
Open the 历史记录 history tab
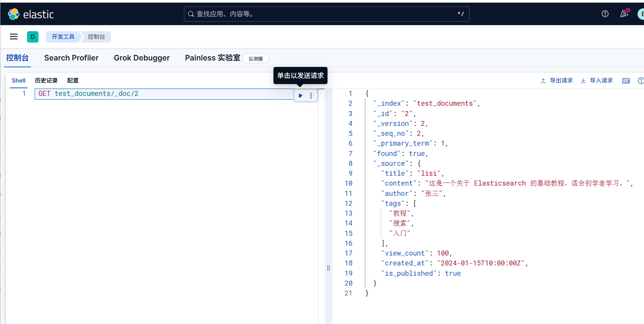tap(46, 81)
